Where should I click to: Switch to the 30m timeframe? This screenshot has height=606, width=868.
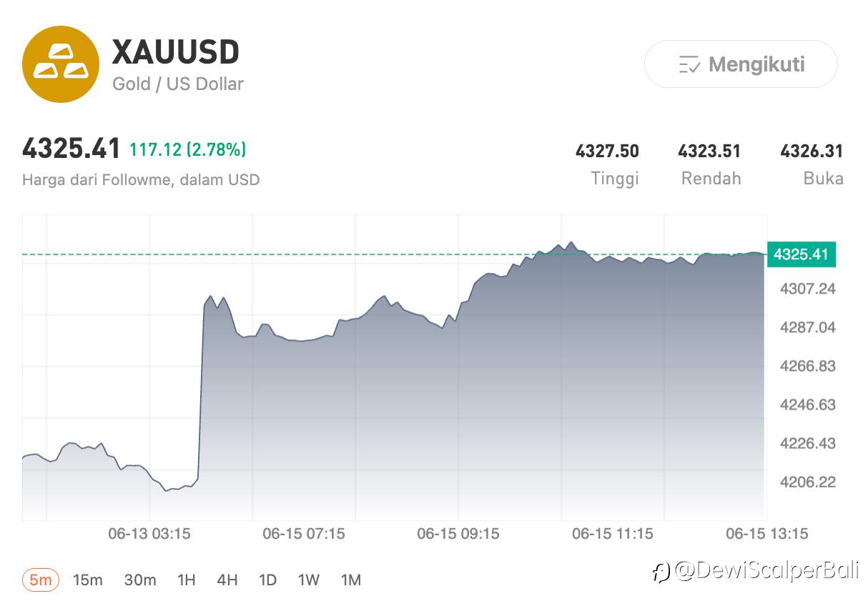pos(140,580)
